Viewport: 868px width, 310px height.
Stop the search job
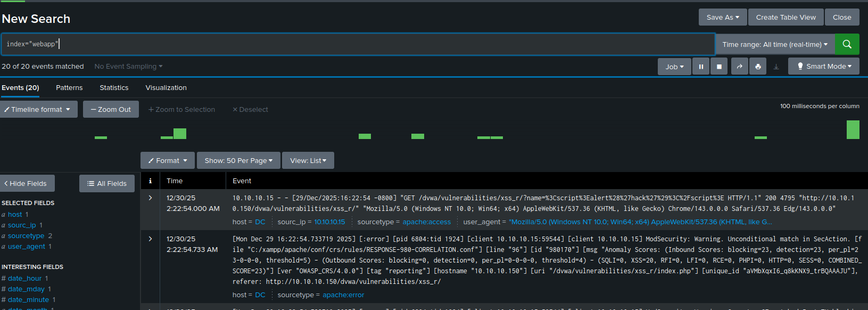click(x=719, y=67)
